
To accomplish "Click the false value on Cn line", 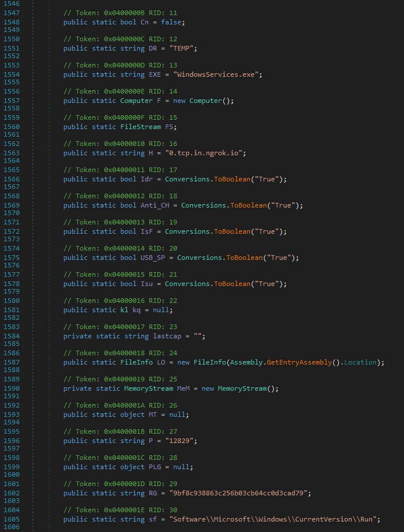I will [171, 22].
